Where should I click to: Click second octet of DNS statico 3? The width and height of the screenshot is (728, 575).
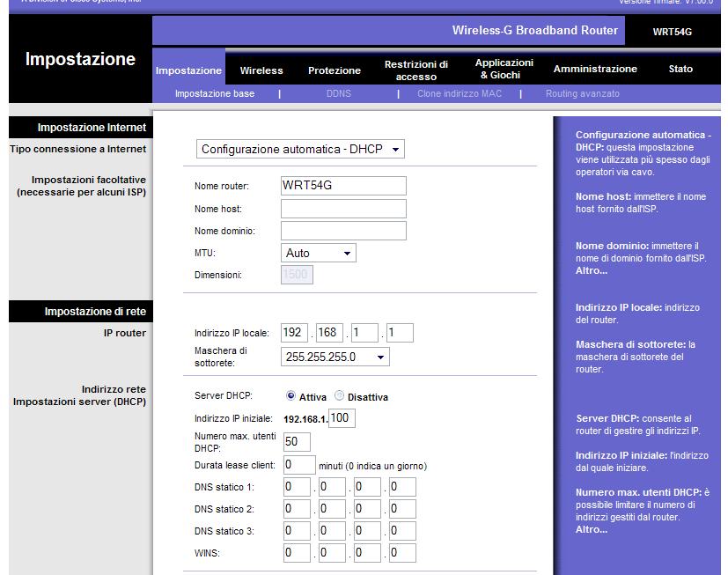click(x=332, y=531)
